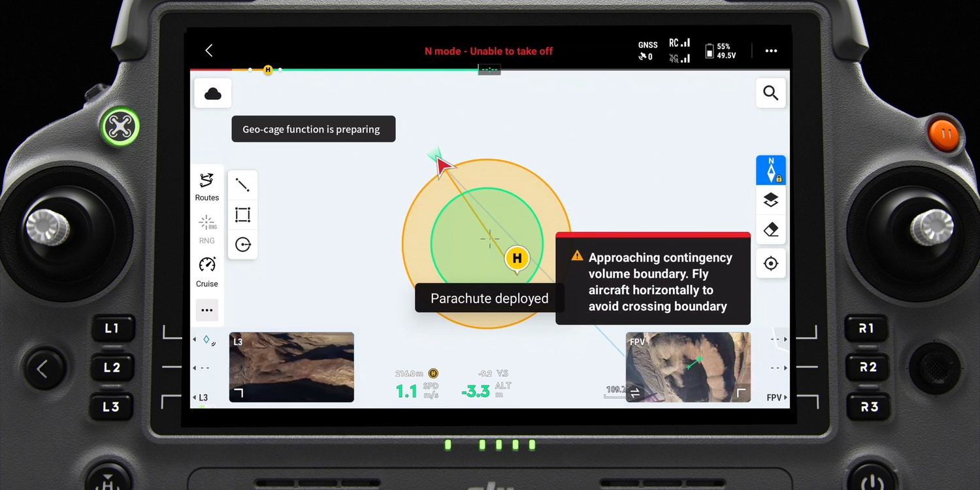Dismiss the Parachute deployed notification
The height and width of the screenshot is (490, 980).
489,298
